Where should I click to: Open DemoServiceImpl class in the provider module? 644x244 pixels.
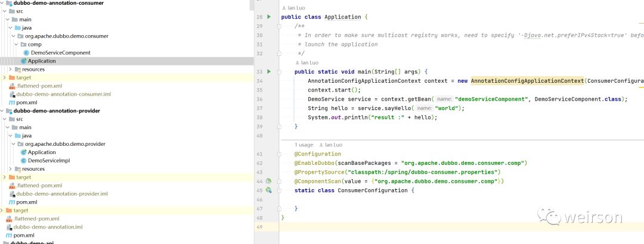pyautogui.click(x=49, y=161)
